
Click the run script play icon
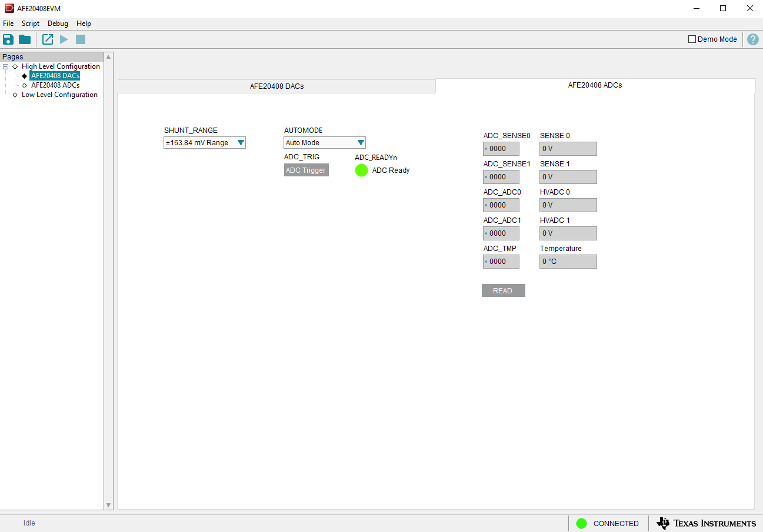[64, 39]
